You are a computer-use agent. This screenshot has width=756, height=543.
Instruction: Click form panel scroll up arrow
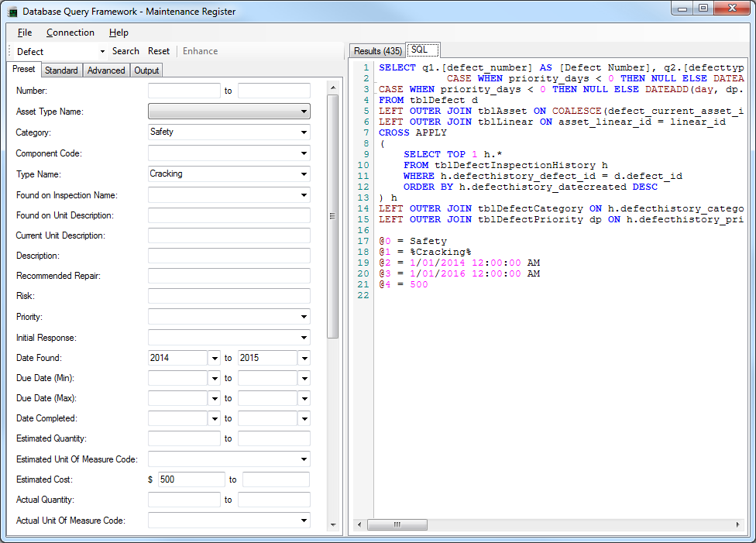coord(332,88)
